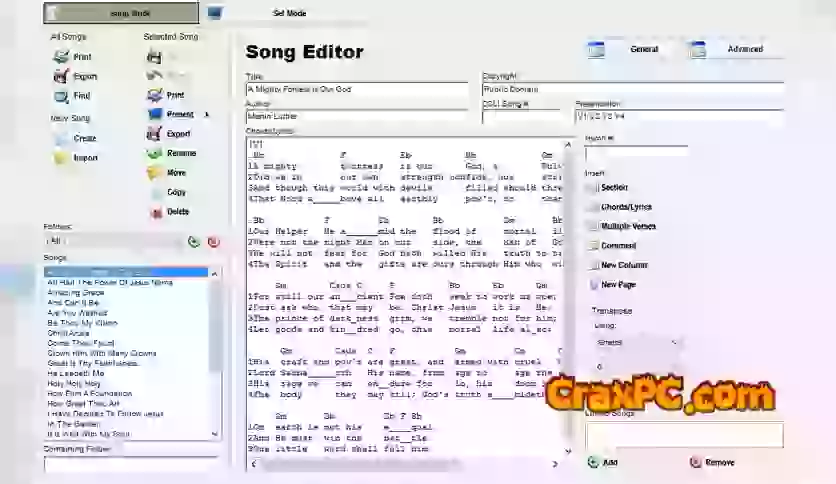Click inside the Chords/Lyrics text editor
Viewport: 836px width, 484px height.
405,297
